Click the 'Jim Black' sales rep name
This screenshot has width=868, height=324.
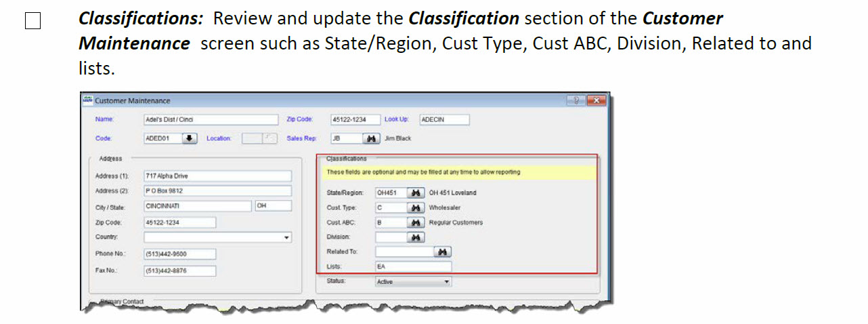click(x=397, y=138)
